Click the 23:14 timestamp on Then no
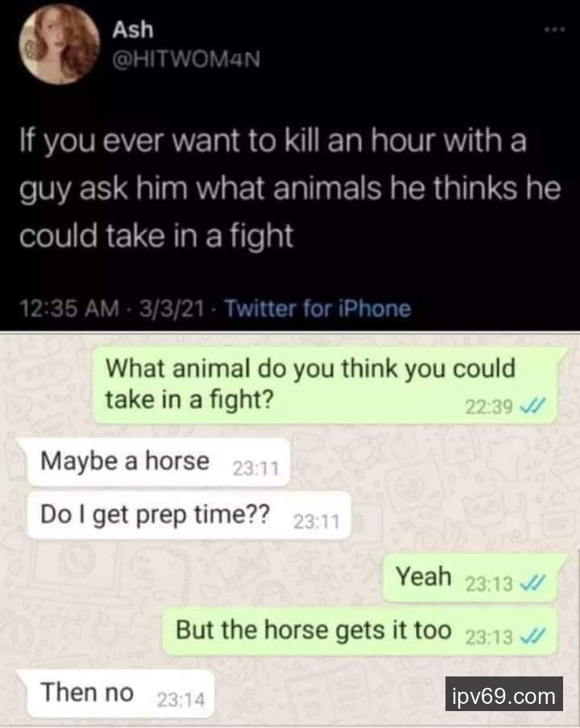Screen dimensions: 580x728 point(180,699)
